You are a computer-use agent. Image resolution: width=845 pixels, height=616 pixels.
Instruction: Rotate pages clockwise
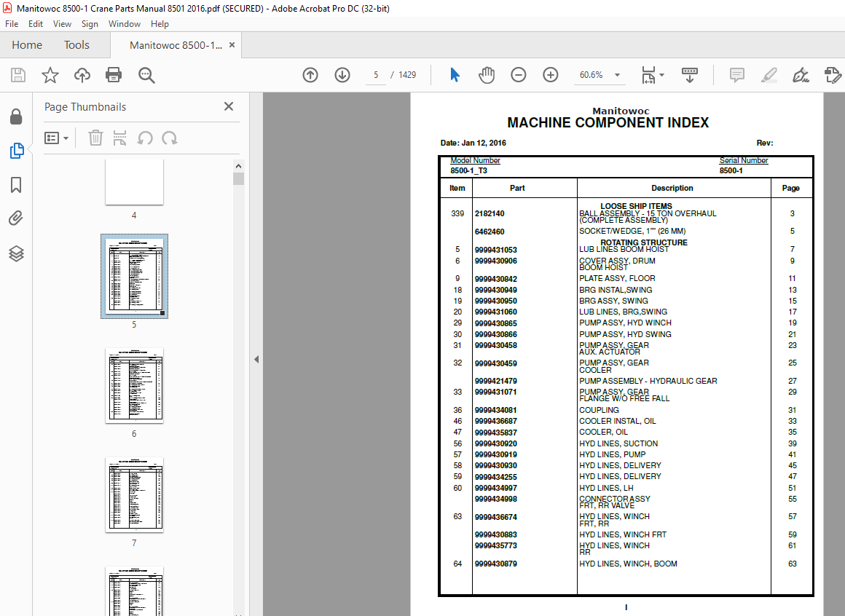point(169,138)
